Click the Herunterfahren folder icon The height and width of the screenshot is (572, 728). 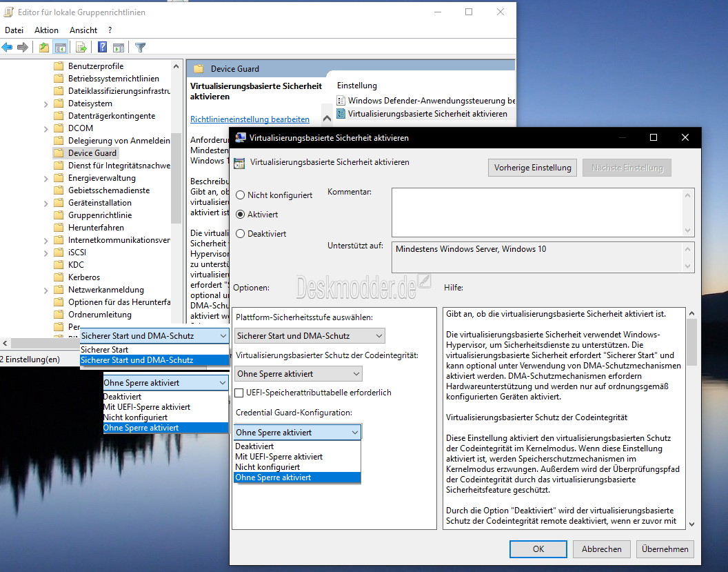(59, 227)
